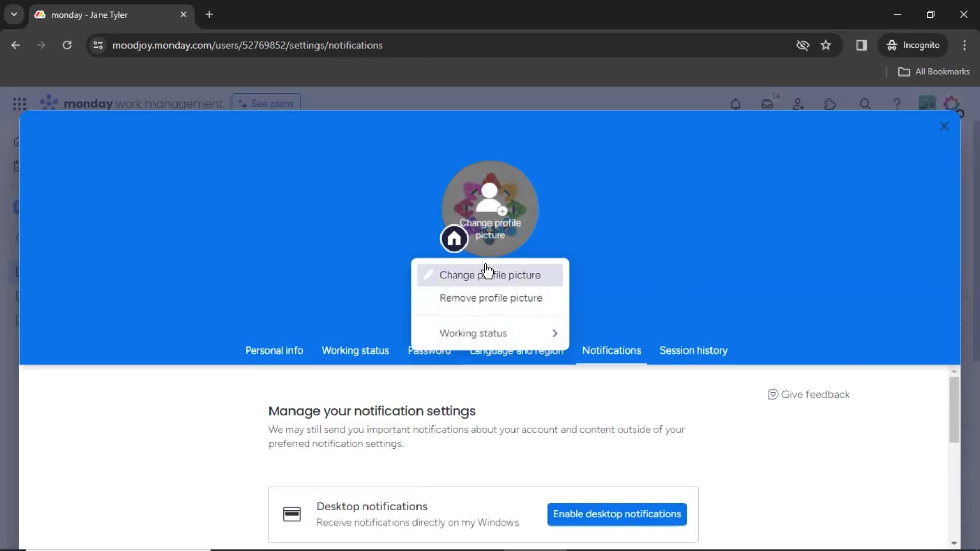Open the Session history tab
This screenshot has height=551, width=980.
click(x=694, y=350)
